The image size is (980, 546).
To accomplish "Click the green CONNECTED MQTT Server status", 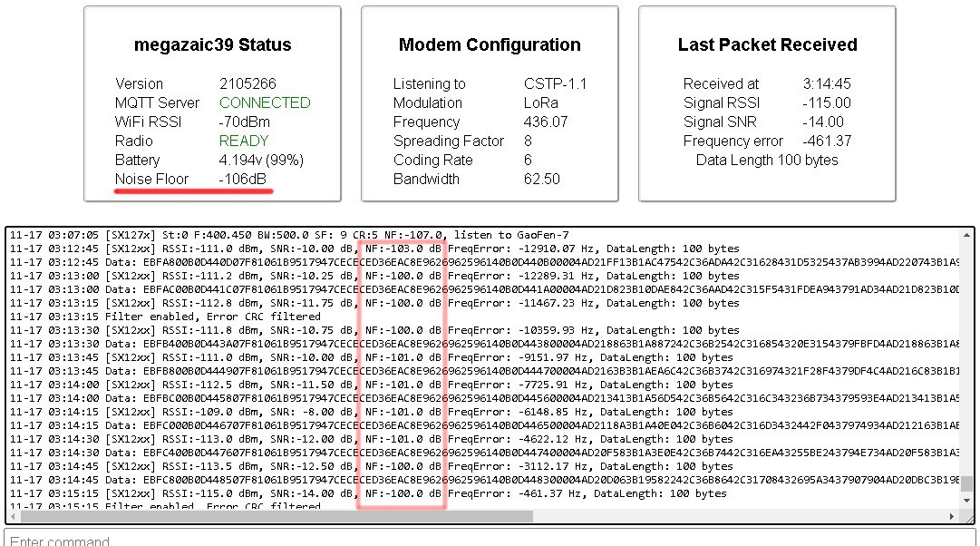I will (x=265, y=102).
